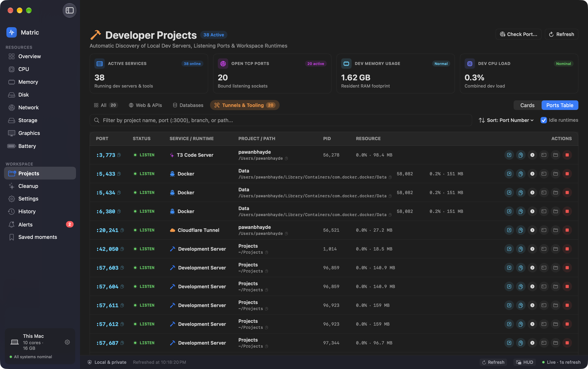
Task: Click the RESOURCE column header
Action: [x=368, y=138]
